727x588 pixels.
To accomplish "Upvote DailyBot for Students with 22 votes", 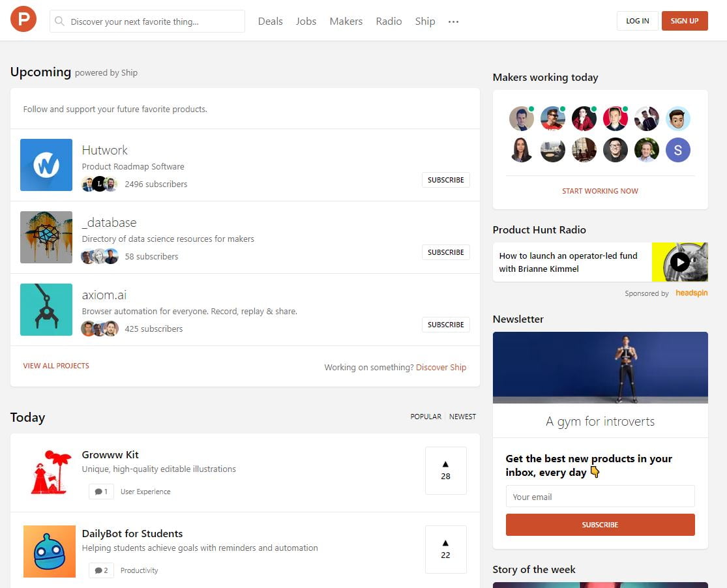I will (445, 550).
